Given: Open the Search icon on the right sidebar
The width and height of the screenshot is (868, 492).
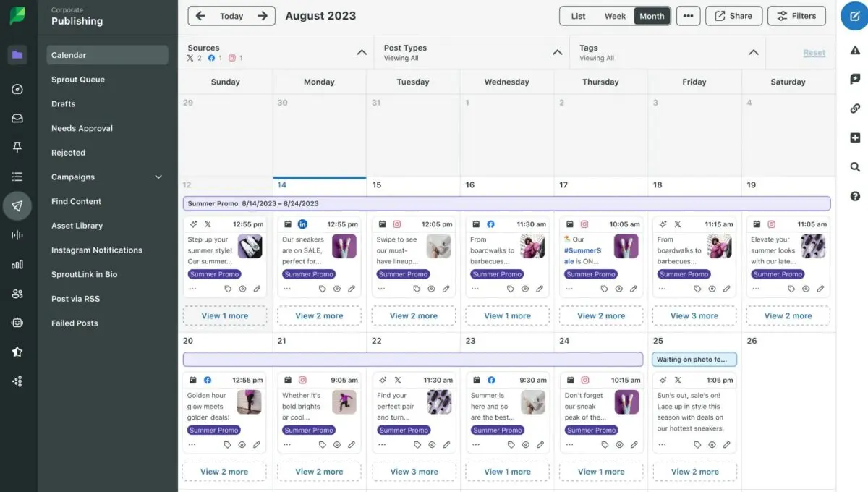Looking at the screenshot, I should 856,166.
